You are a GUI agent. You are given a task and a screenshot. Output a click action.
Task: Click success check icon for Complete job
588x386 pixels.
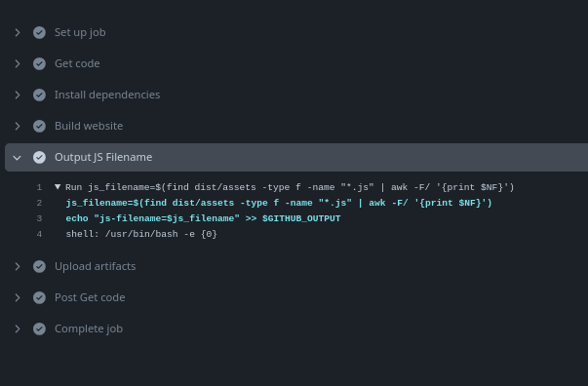(x=39, y=328)
